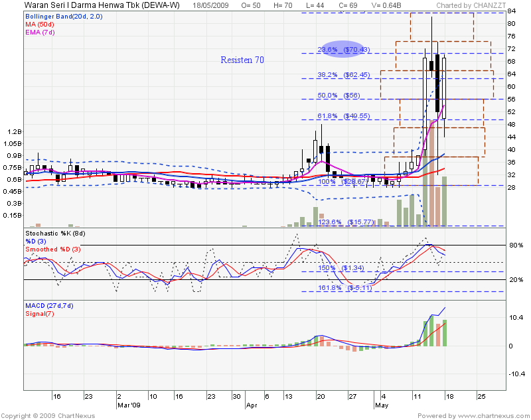
Task: Click the '80%' stochastic level label
Action: pos(516,245)
